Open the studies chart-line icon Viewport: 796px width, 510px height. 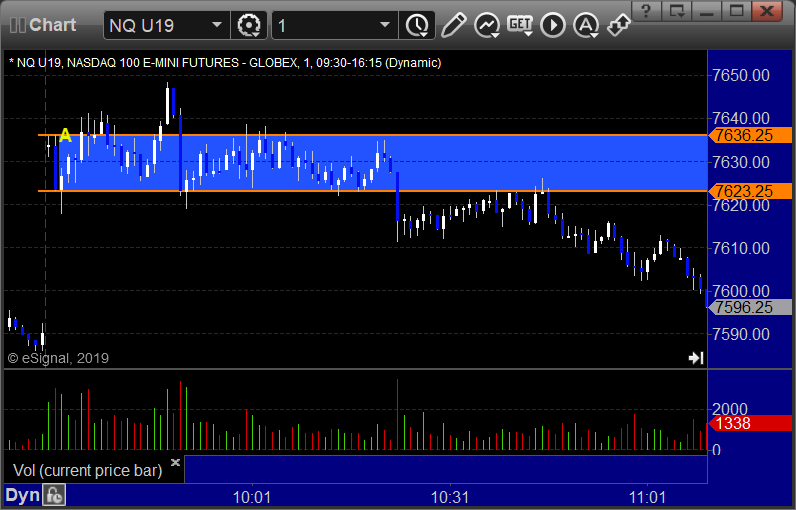[x=487, y=25]
